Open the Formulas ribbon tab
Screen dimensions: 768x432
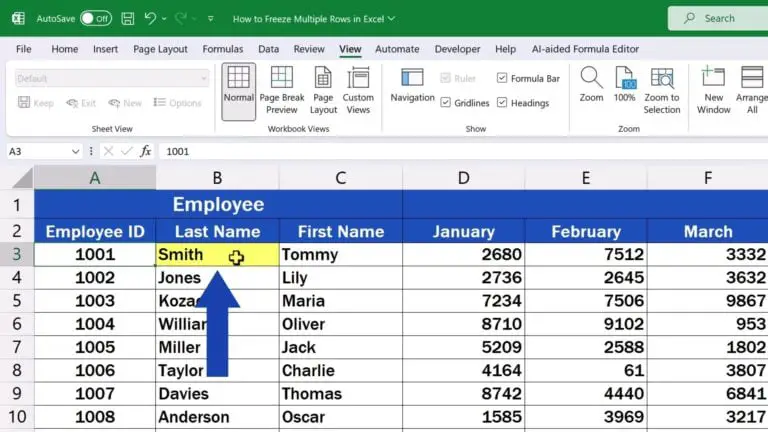(222, 48)
